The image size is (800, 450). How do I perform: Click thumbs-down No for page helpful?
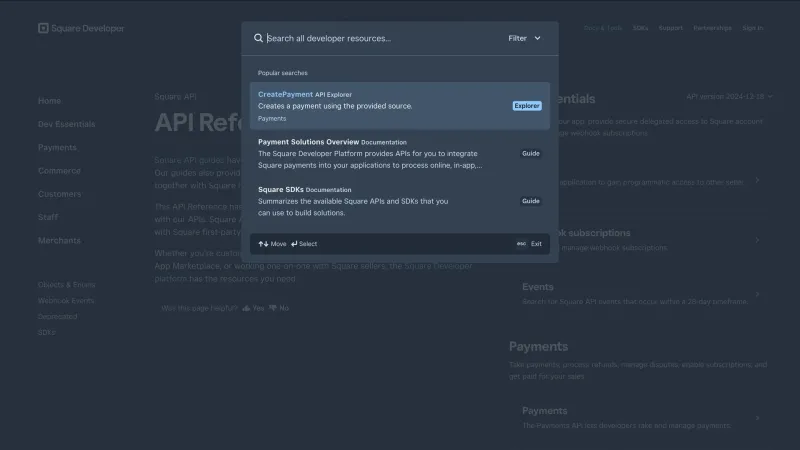click(x=279, y=308)
